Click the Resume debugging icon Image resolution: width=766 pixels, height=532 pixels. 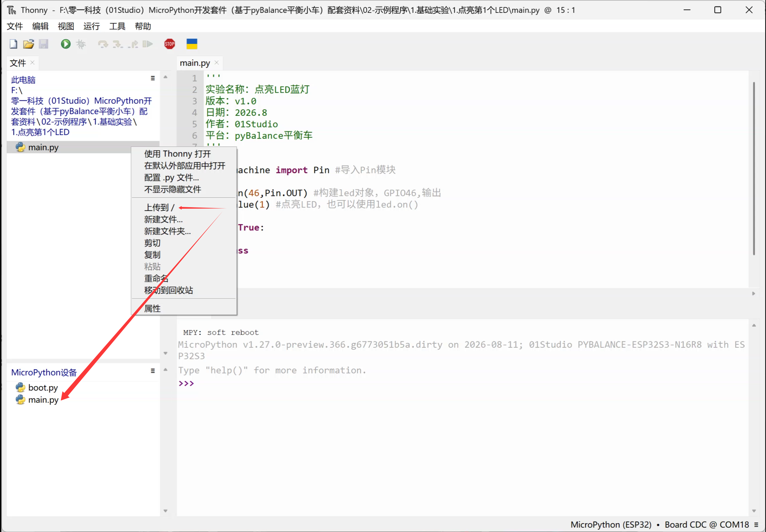point(148,44)
